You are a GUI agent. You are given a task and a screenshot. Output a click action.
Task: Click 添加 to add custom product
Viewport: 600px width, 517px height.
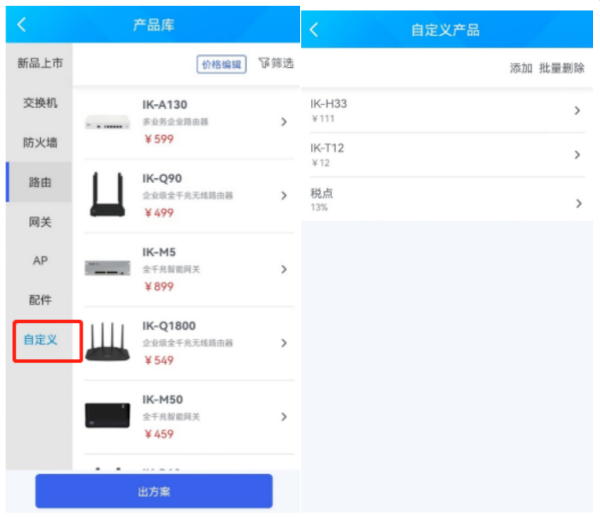click(521, 68)
